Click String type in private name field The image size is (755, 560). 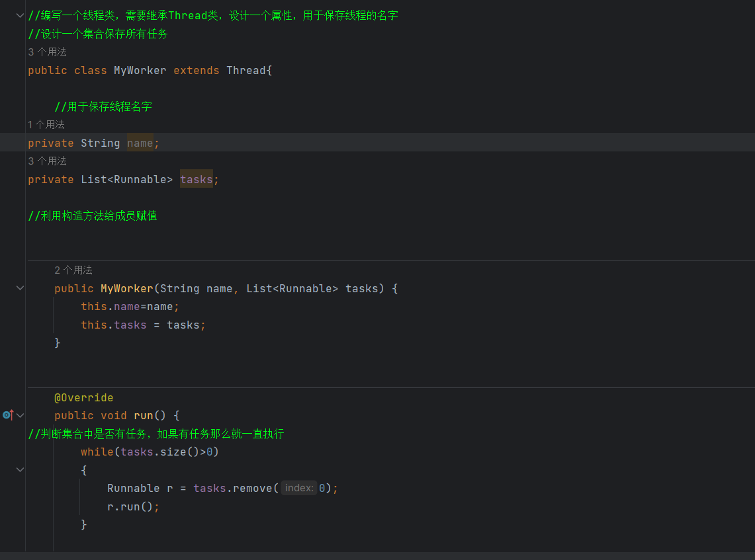pos(100,143)
